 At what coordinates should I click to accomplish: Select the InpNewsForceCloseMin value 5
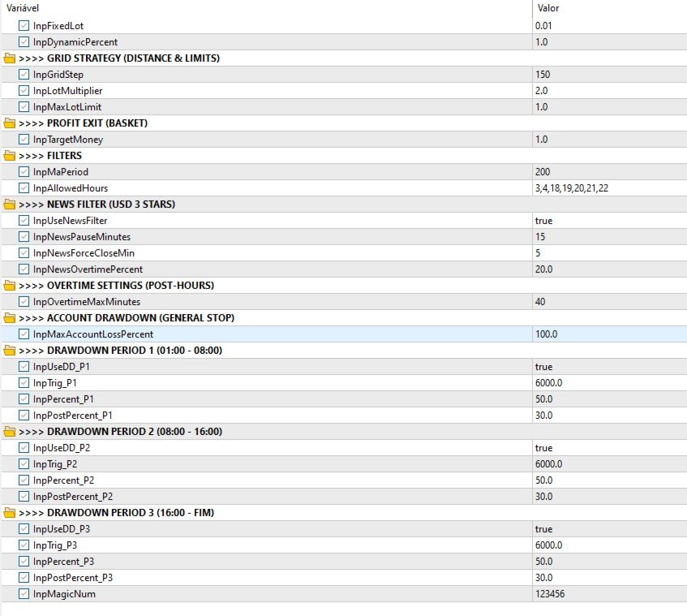coord(538,253)
